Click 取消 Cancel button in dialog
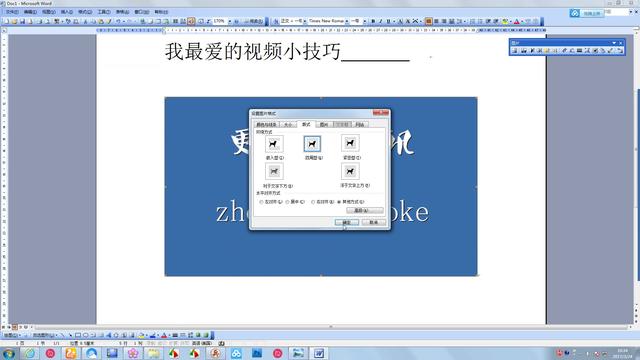Screen dimensions: 640x360 coord(373,222)
